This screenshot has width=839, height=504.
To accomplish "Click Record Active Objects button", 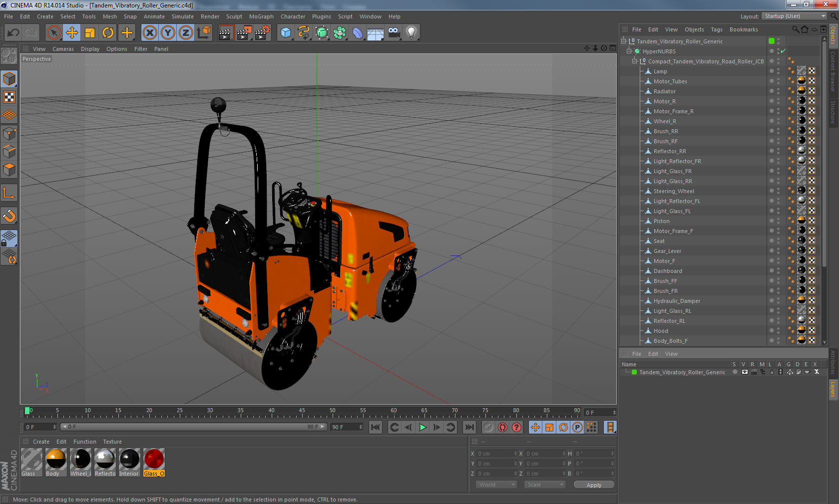I will pos(488,427).
